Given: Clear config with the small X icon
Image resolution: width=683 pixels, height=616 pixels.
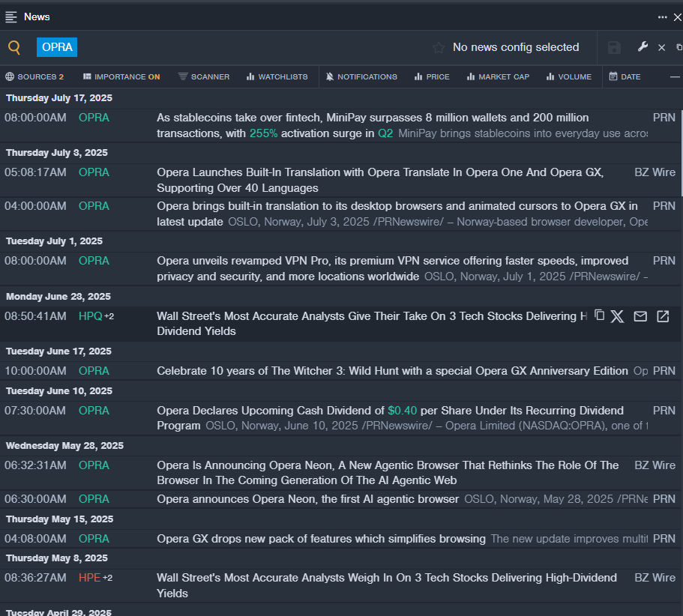Looking at the screenshot, I should [x=662, y=47].
